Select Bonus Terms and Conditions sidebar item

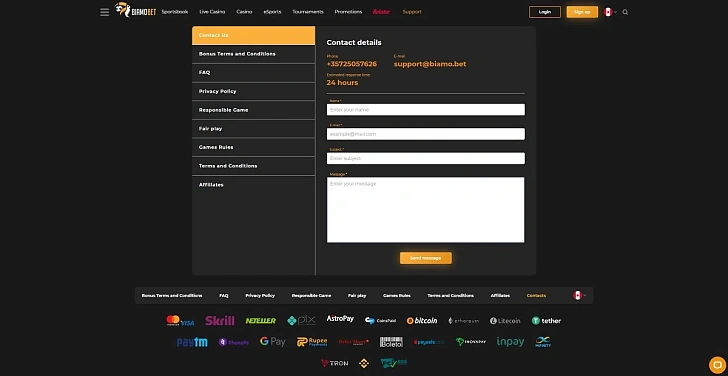(x=254, y=54)
